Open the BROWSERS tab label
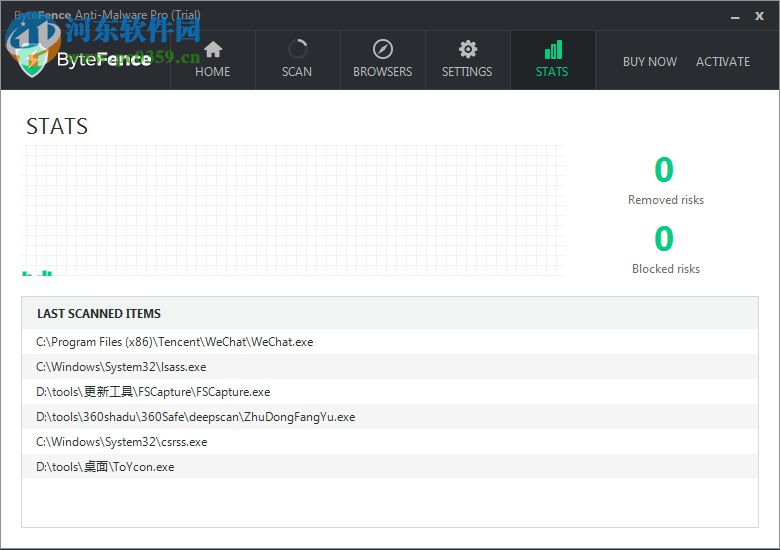The image size is (780, 550). coord(383,72)
